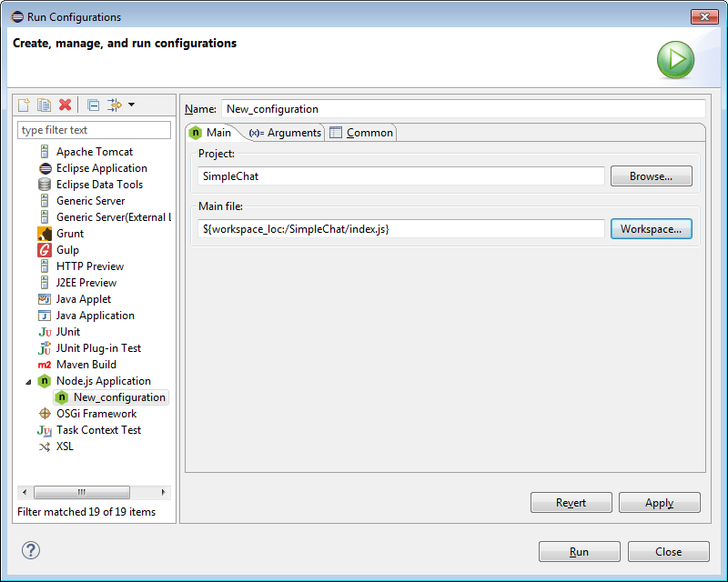Click the New launch configuration icon

tap(24, 105)
